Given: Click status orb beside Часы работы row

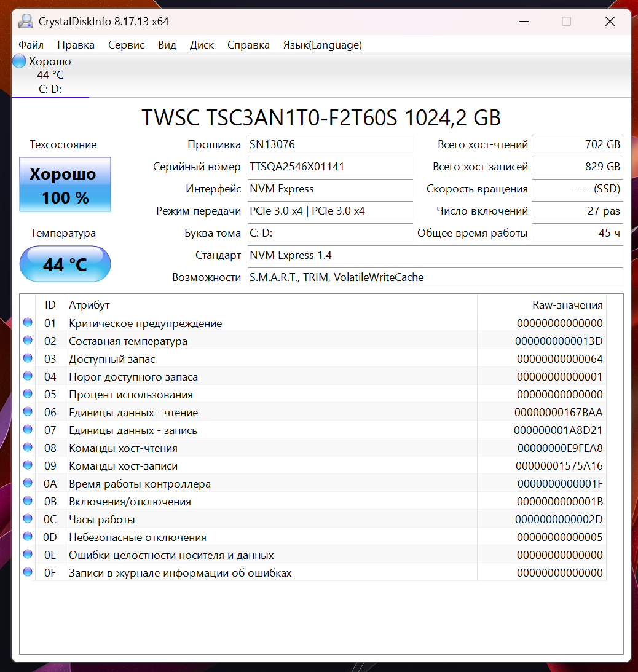Looking at the screenshot, I should tap(28, 518).
